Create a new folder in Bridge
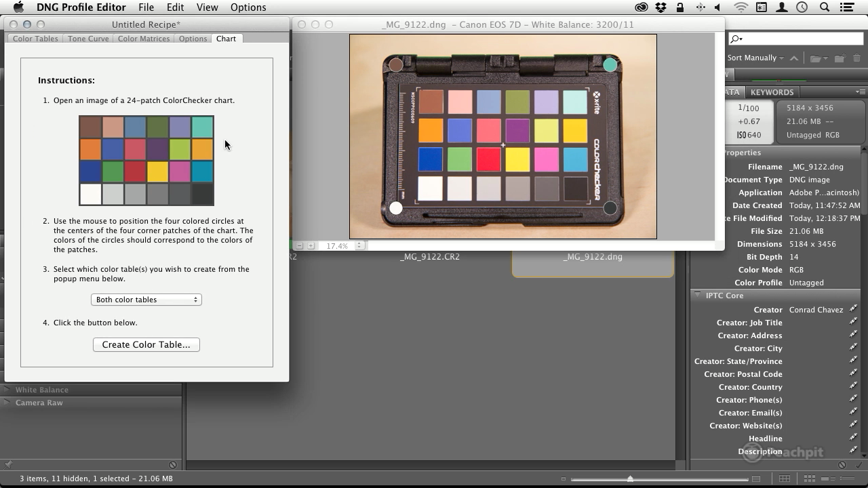 coord(840,58)
